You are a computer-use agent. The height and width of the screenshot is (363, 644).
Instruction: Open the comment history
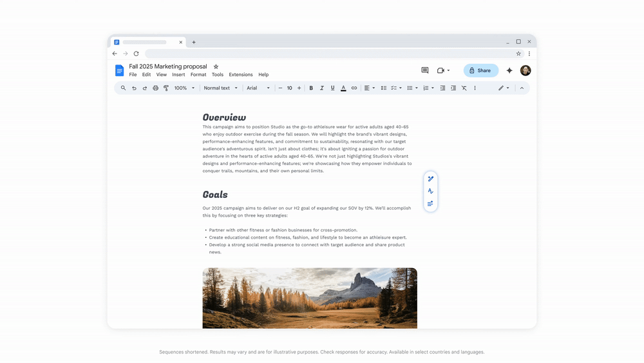424,70
